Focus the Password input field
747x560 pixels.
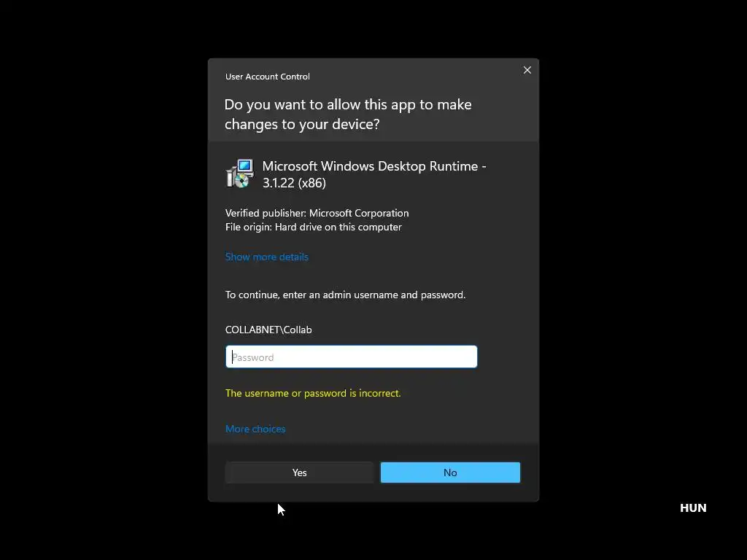351,357
